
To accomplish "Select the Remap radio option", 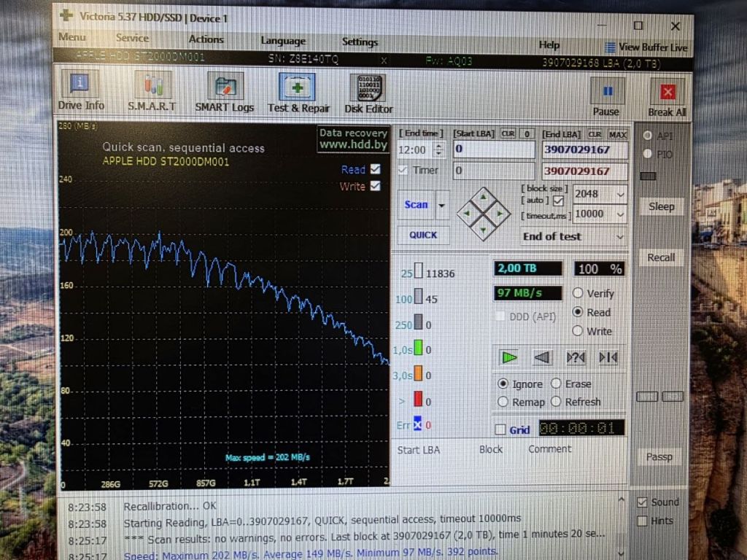I will click(503, 402).
